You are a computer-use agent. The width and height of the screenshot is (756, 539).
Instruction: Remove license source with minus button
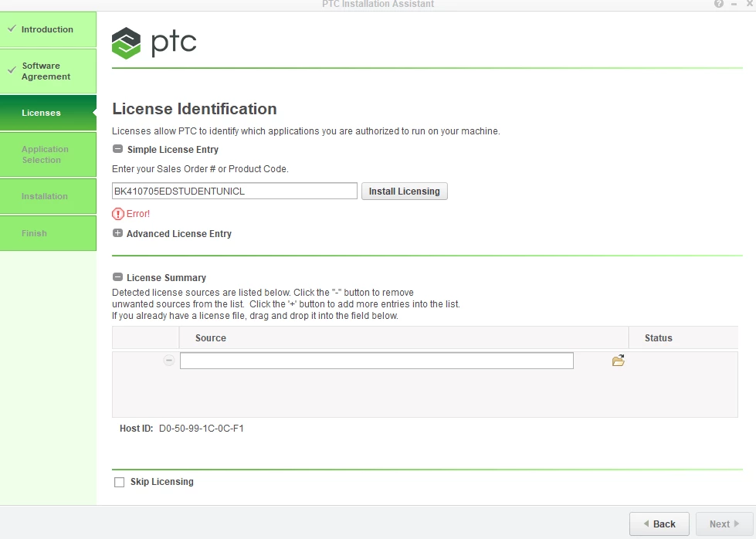(169, 360)
